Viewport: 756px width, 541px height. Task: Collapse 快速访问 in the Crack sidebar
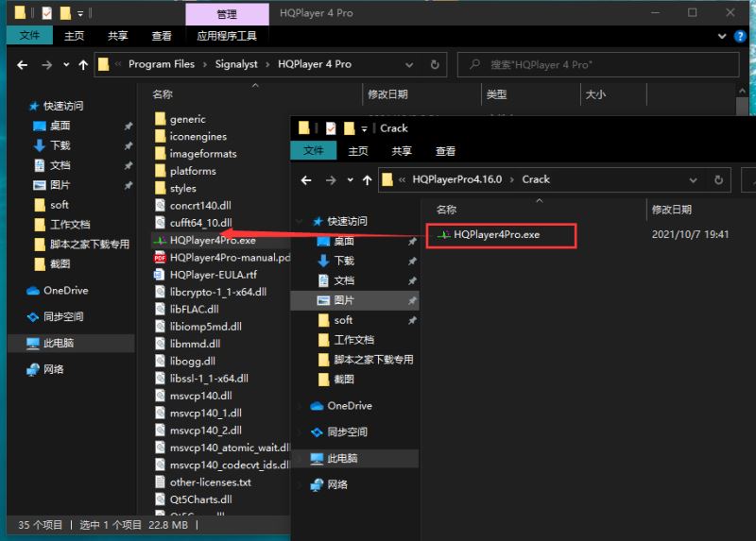tap(300, 222)
